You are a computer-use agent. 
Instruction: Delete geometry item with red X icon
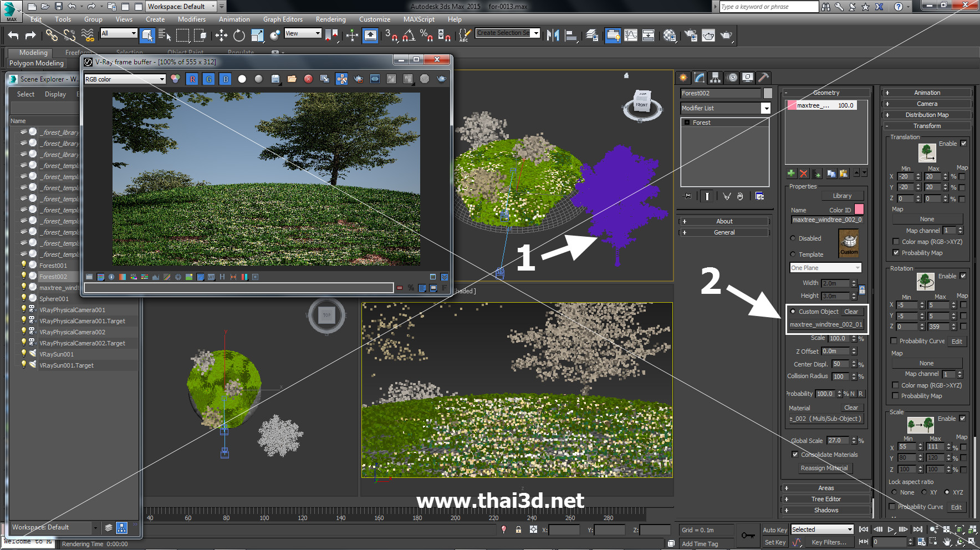803,174
